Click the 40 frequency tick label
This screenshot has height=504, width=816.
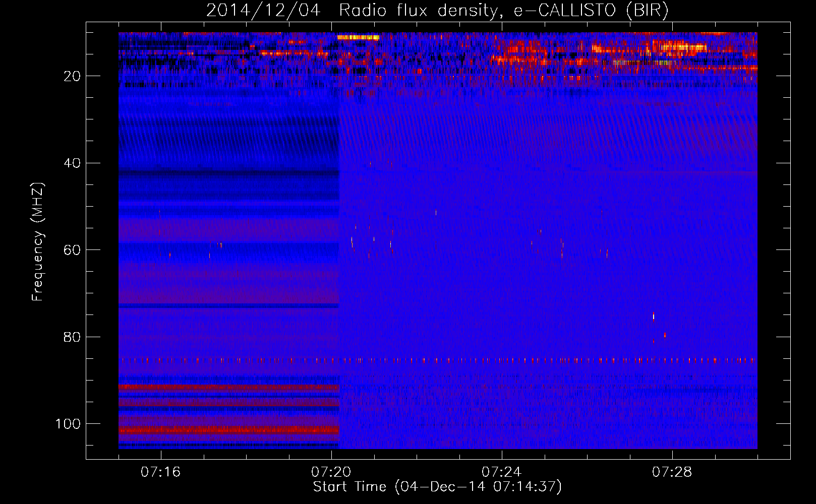click(x=73, y=163)
